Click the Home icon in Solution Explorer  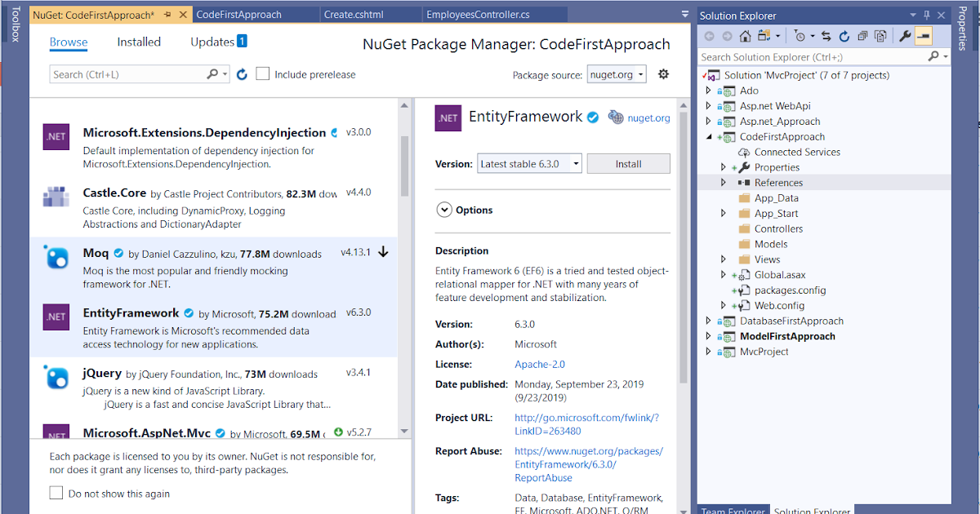coord(745,36)
